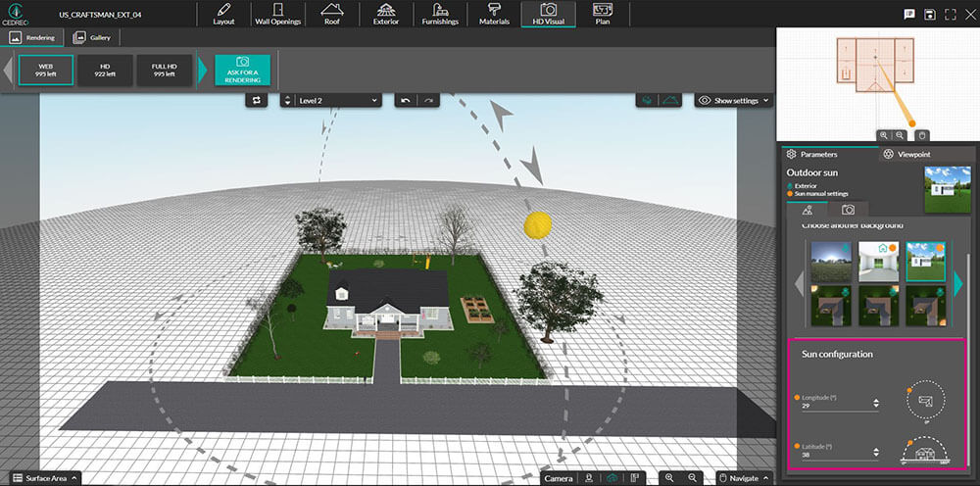The width and height of the screenshot is (980, 486).
Task: Expand the Show settings dropdown
Action: [x=734, y=100]
